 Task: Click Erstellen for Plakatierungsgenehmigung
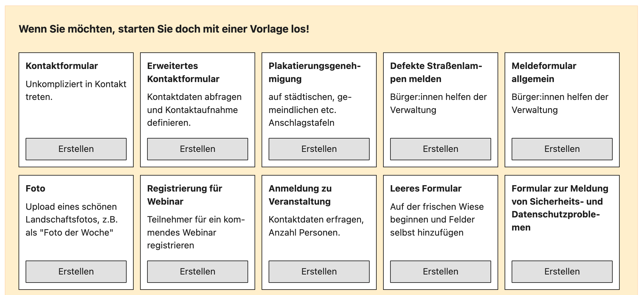[x=319, y=149]
